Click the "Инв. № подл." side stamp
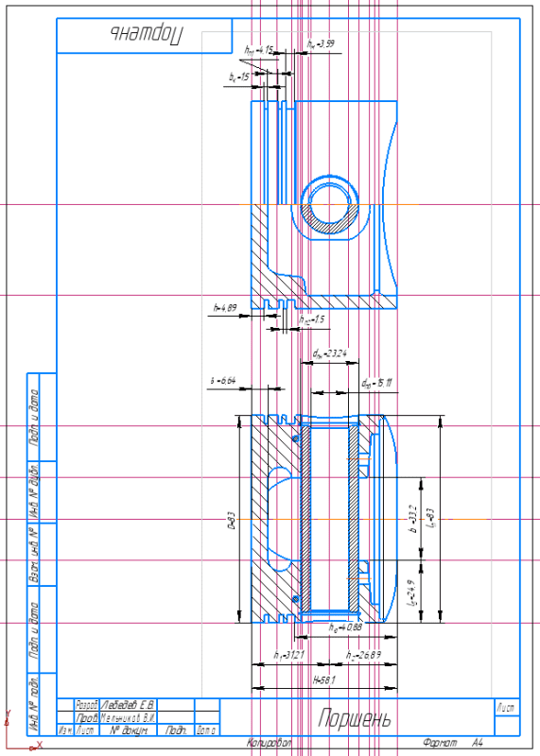540x756 pixels. coord(33,705)
